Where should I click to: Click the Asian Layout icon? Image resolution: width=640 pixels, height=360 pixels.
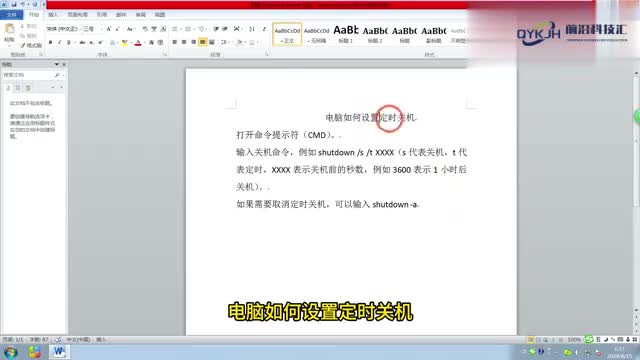point(237,29)
